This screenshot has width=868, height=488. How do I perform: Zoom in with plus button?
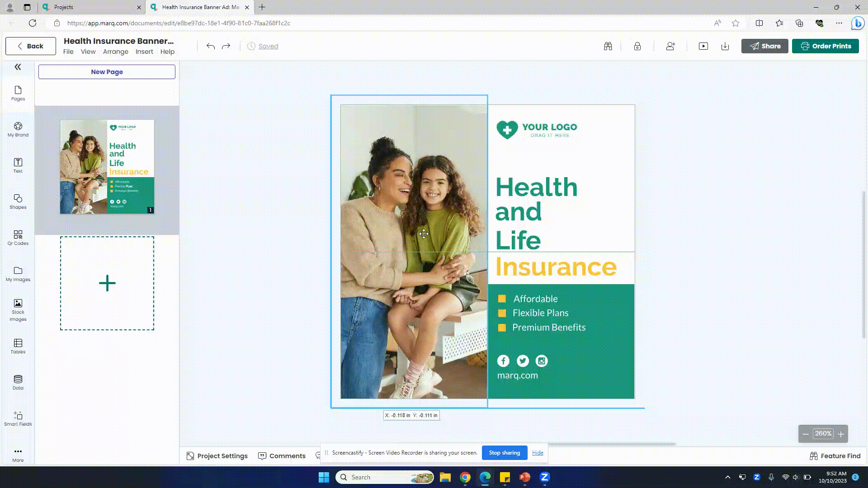coord(841,434)
